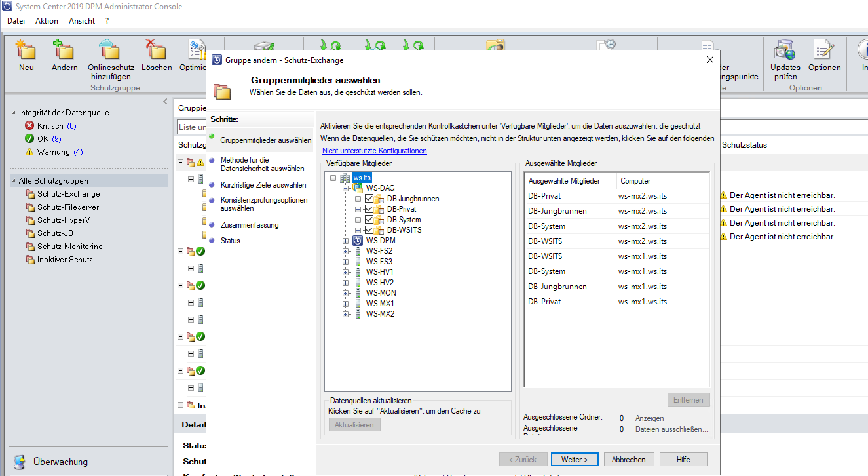Click the WS-FS2 server icon
The width and height of the screenshot is (868, 476).
pos(358,251)
